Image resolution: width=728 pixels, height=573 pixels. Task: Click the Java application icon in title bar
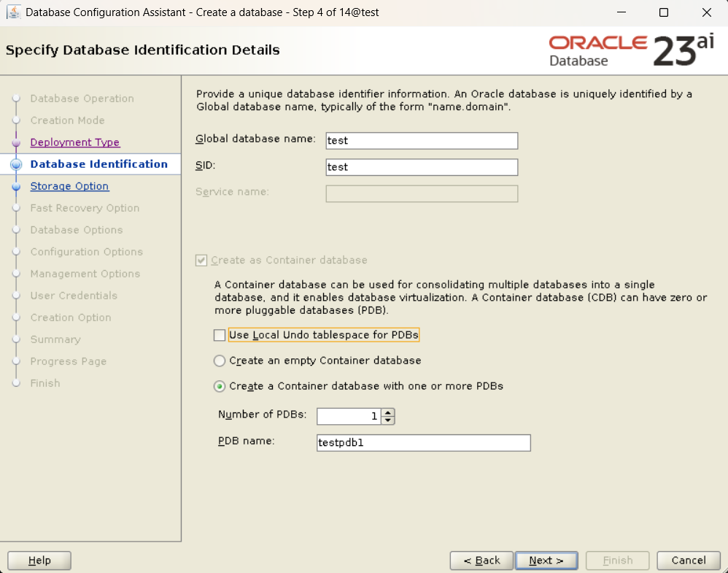point(13,12)
